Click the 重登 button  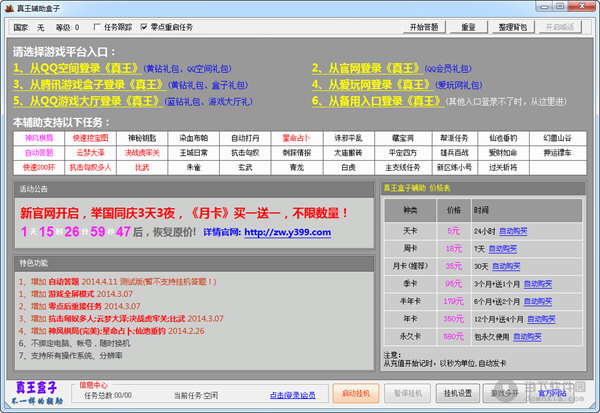468,27
